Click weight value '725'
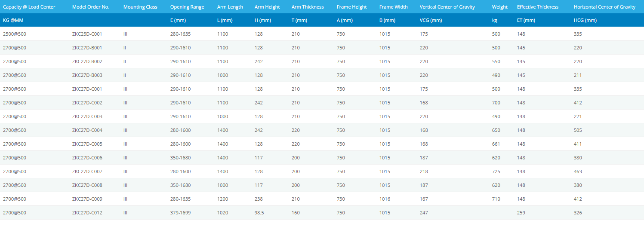Screen dimensions: 644x226 [x=496, y=171]
